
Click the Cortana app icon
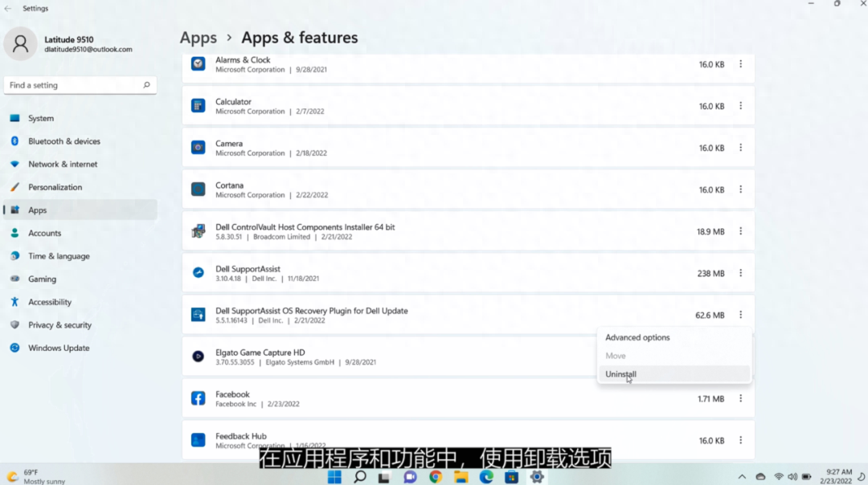(x=199, y=190)
